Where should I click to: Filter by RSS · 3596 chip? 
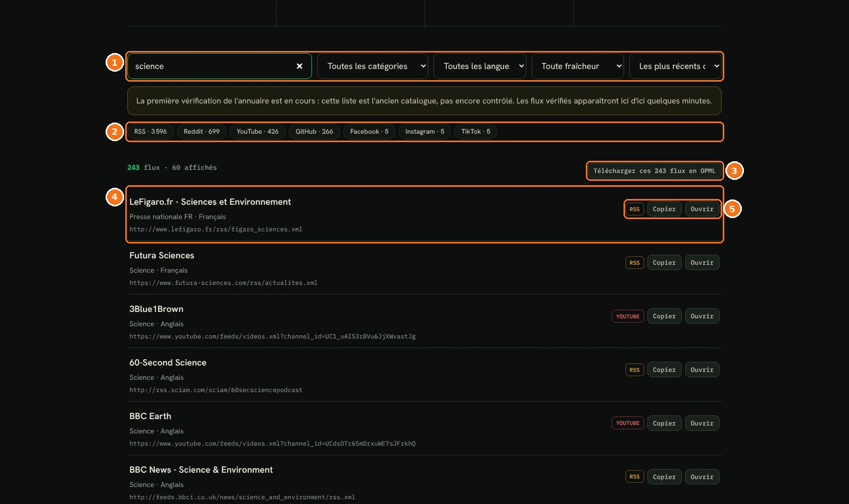click(x=150, y=132)
